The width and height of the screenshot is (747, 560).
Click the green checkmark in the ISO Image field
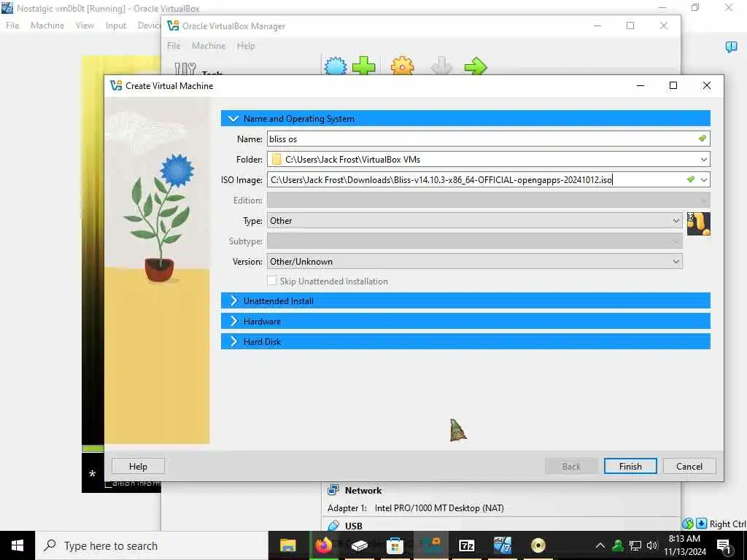[x=691, y=179]
